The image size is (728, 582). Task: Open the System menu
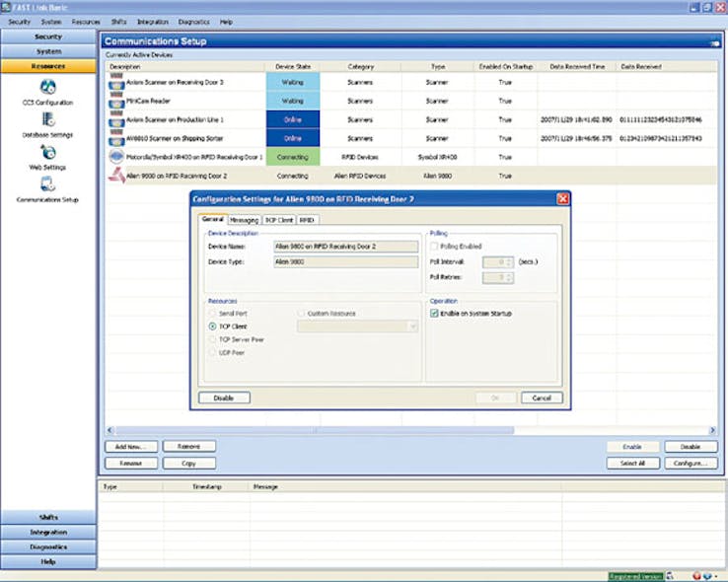tap(51, 22)
